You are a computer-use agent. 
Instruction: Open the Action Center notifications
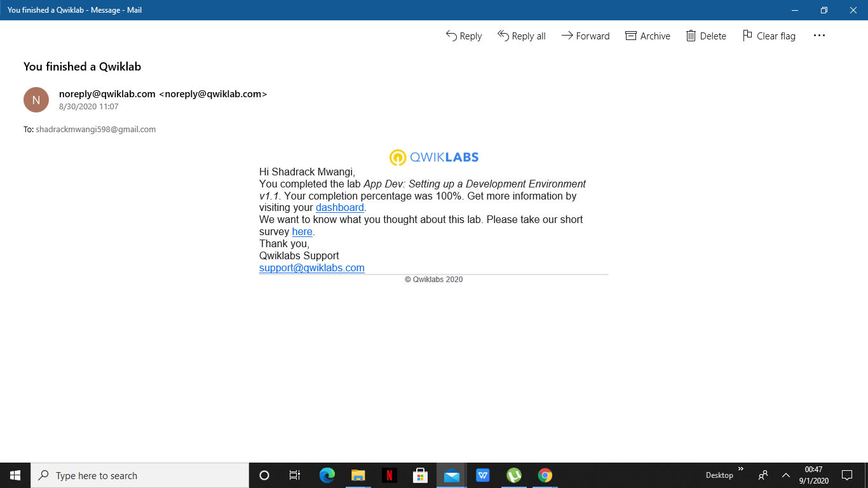coord(847,475)
